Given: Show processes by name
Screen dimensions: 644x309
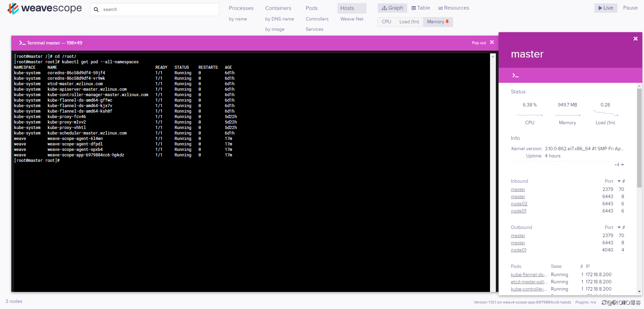Looking at the screenshot, I should pyautogui.click(x=238, y=19).
